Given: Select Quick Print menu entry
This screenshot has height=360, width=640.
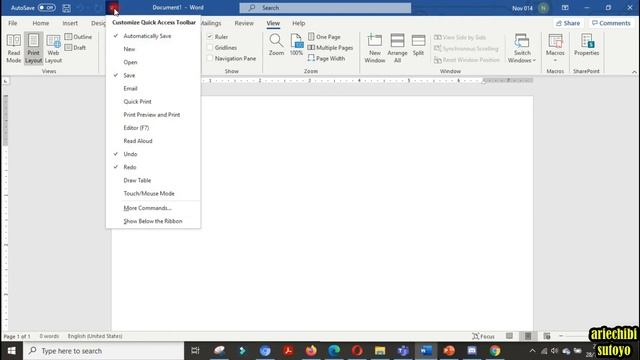Looking at the screenshot, I should point(153,101).
